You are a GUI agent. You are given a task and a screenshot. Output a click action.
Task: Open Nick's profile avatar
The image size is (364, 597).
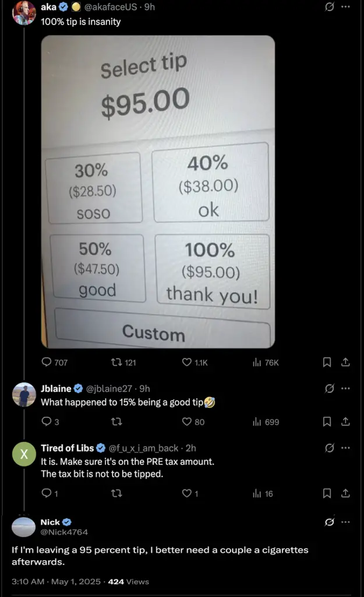pos(23,527)
